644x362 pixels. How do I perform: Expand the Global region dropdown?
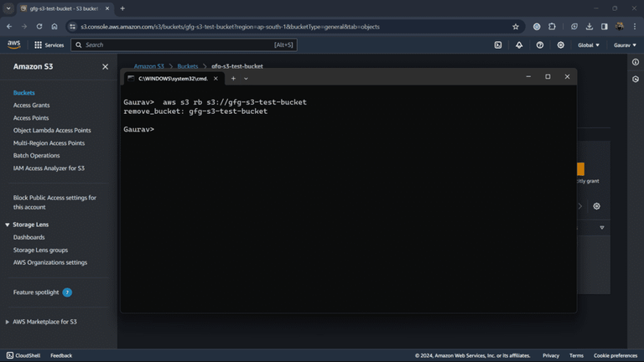(x=588, y=45)
